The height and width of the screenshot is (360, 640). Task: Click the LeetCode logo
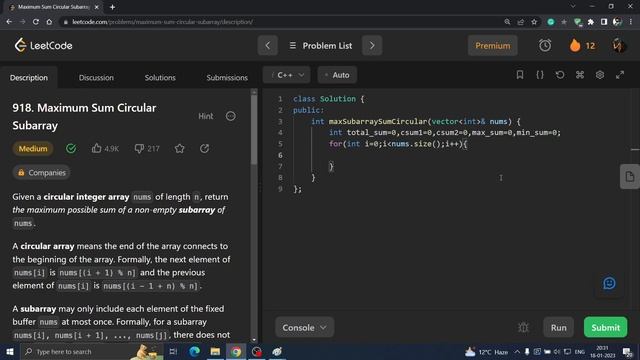pos(43,45)
